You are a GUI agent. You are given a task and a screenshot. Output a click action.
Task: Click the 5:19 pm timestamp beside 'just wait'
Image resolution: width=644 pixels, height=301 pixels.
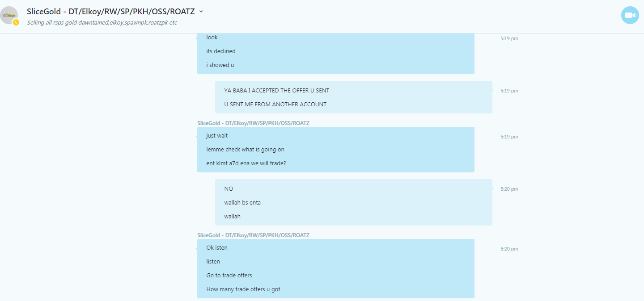point(509,137)
